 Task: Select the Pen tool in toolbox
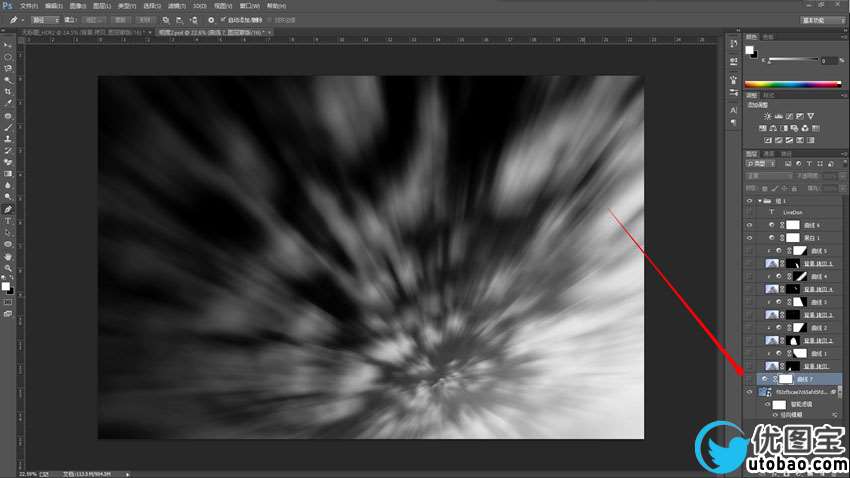click(x=8, y=209)
